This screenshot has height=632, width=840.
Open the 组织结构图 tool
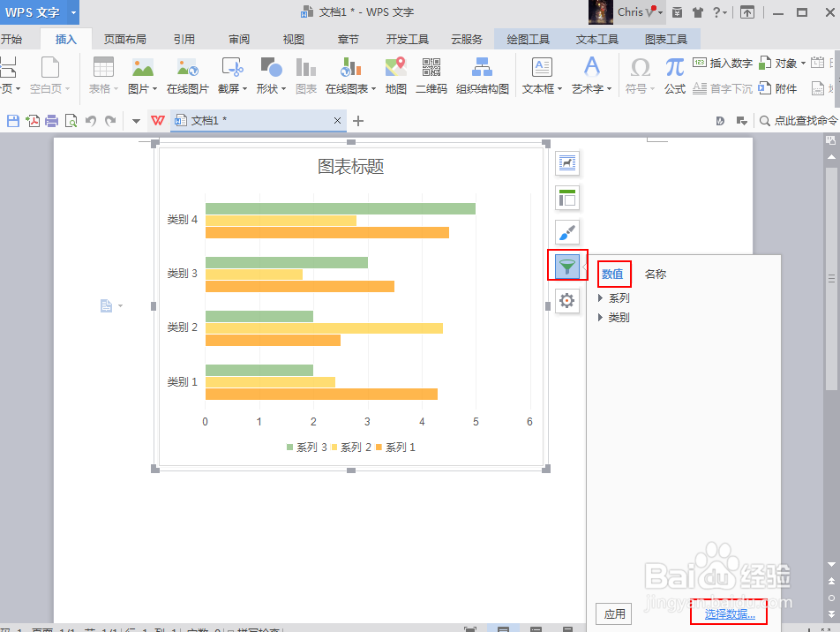click(481, 75)
